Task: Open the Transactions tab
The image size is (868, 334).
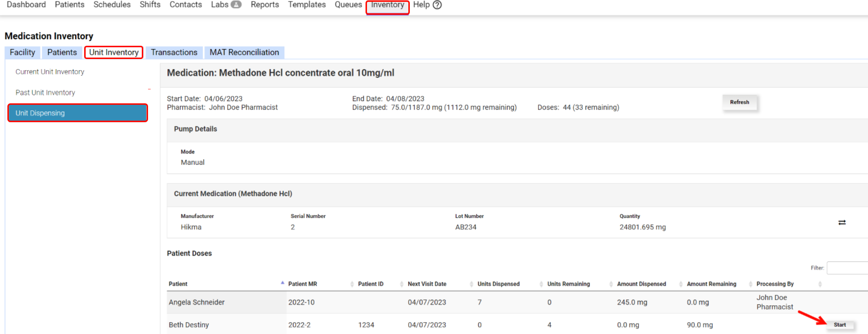Action: tap(174, 52)
